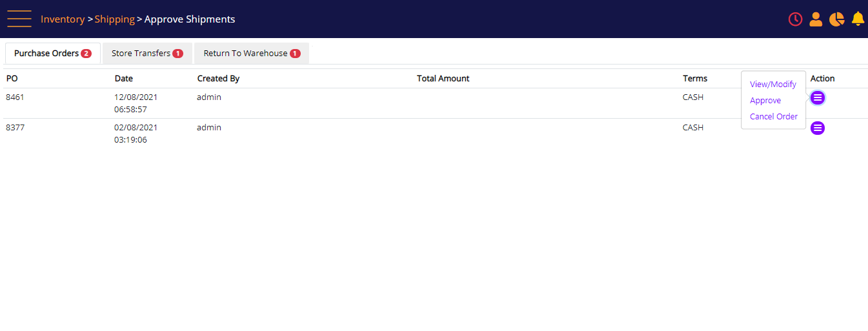868x331 pixels.
Task: Open the notifications bell
Action: pos(858,19)
